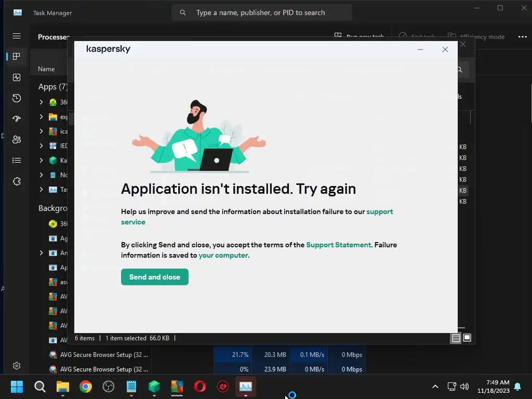Open Task Manager settings gear
Screen dimensions: 532x399
tap(17, 366)
